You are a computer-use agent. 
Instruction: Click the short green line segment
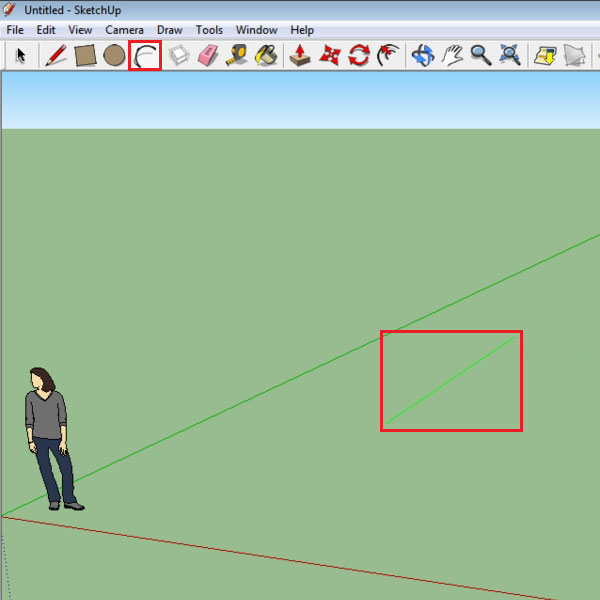click(x=450, y=380)
